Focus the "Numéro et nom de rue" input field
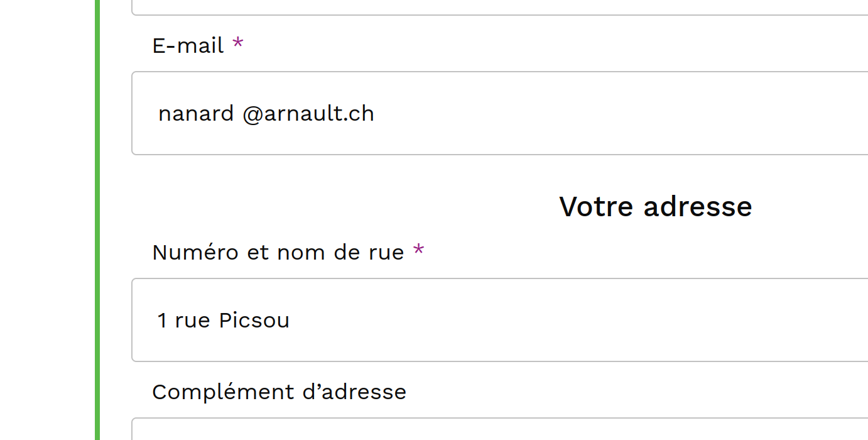This screenshot has width=868, height=440. click(499, 320)
